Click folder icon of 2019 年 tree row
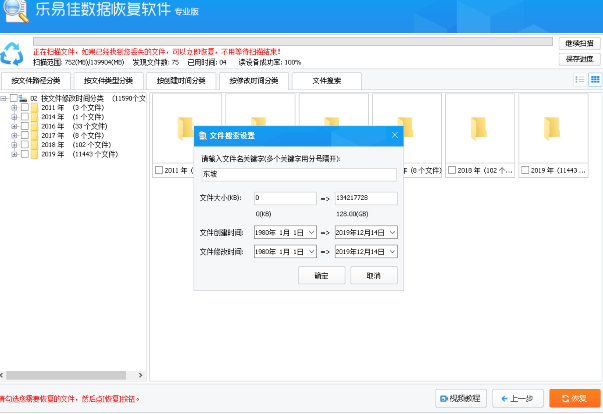Viewport: 603px width, 414px height. tap(34, 154)
